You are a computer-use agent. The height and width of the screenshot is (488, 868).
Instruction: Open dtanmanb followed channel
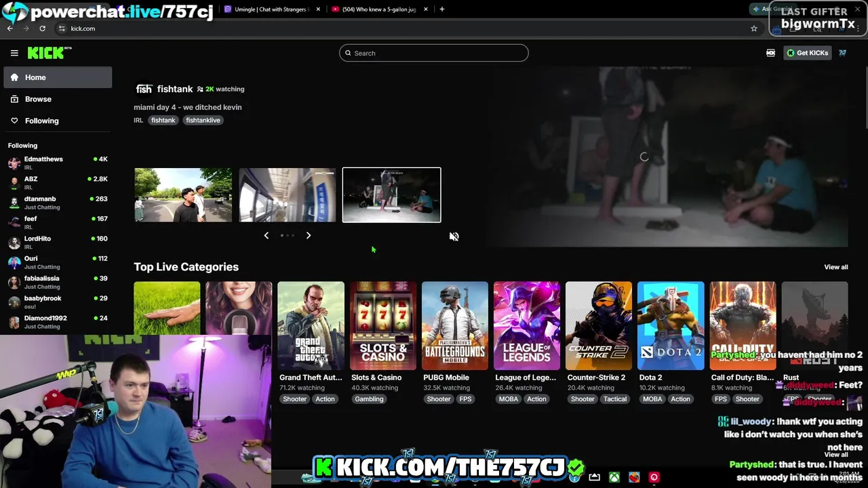[x=58, y=203]
